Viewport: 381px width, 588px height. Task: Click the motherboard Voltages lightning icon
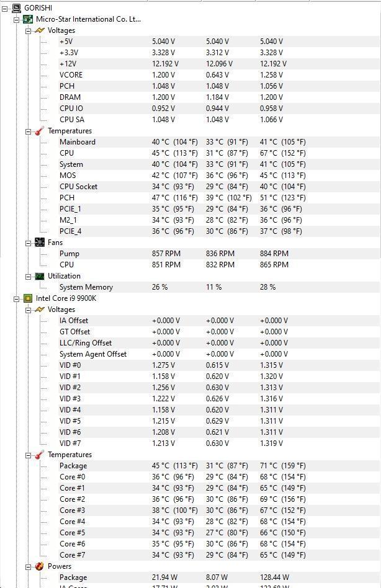pos(40,30)
